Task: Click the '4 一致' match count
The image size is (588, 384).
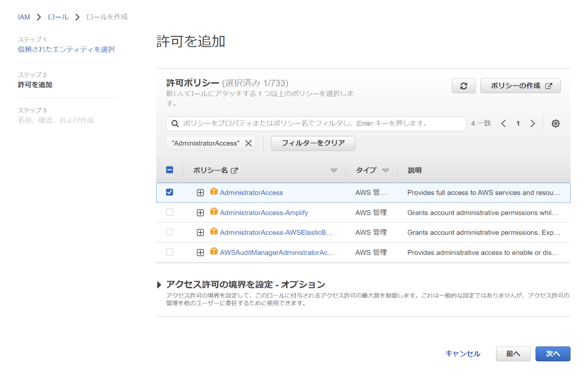Action: (x=481, y=123)
